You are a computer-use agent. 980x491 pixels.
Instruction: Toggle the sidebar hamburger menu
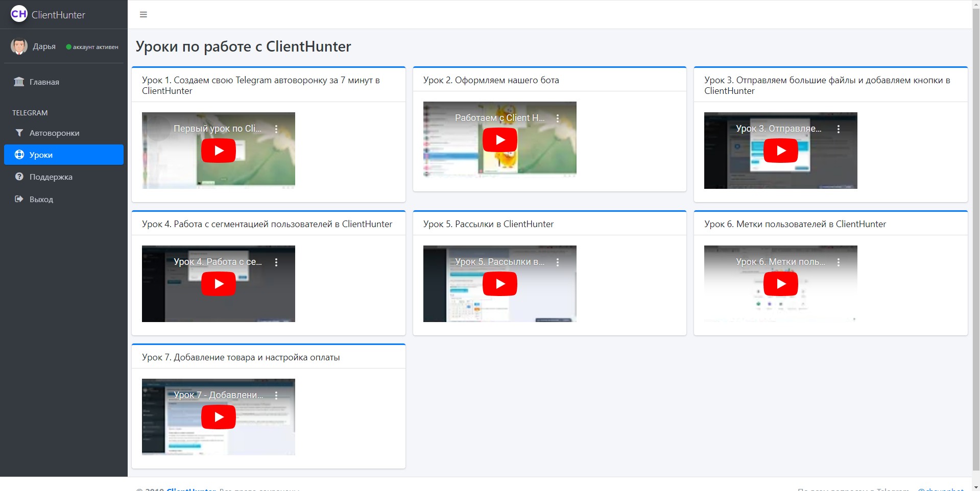tap(144, 14)
